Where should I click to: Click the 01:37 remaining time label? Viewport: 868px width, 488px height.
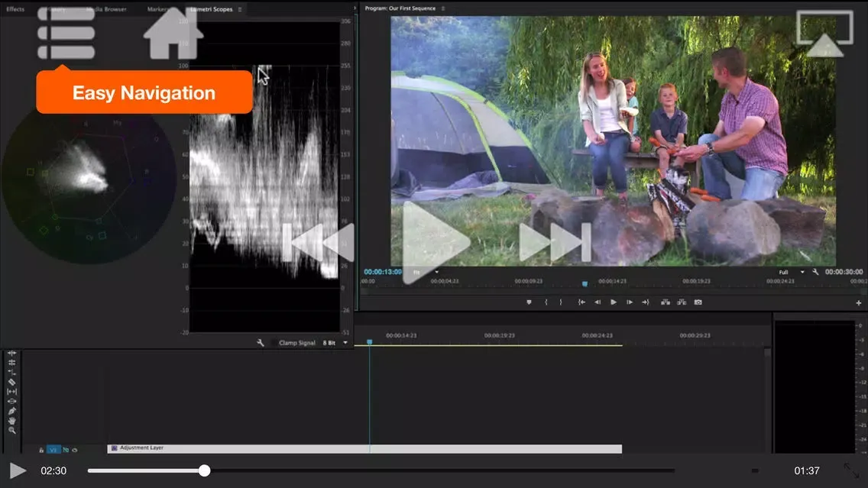click(807, 471)
